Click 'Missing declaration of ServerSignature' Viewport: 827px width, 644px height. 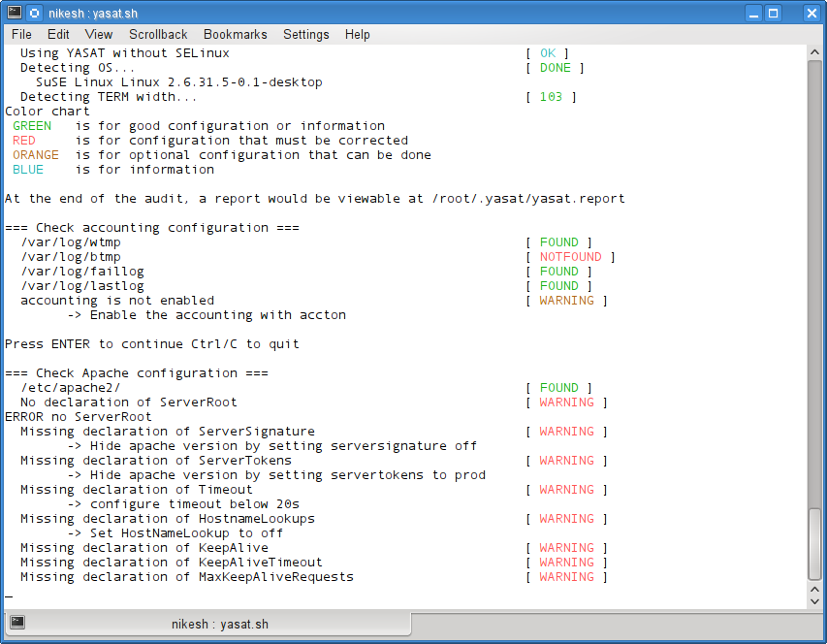[x=167, y=432]
